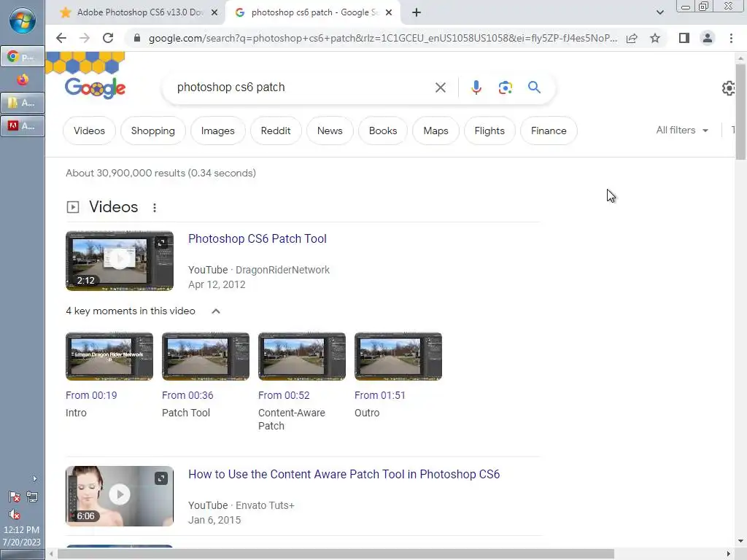747x560 pixels.
Task: Filter results by Finance
Action: 549,131
